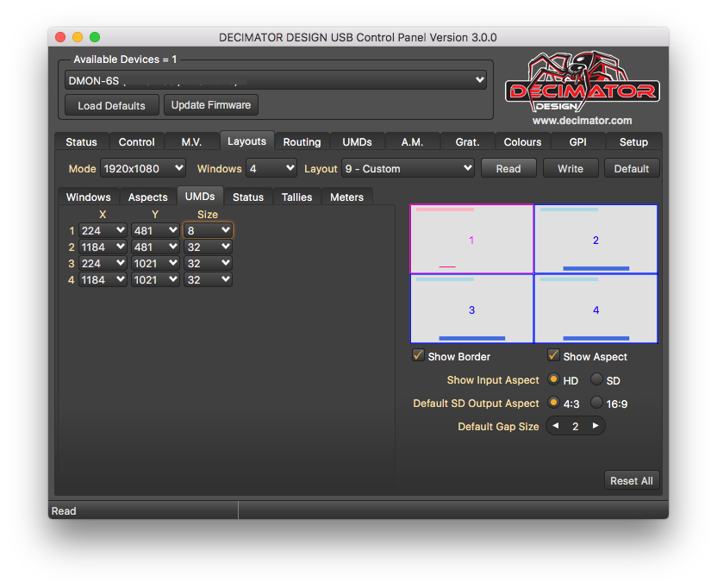Screen dimensions: 717x588
Task: Open row 4 Size dropdown
Action: [x=208, y=280]
